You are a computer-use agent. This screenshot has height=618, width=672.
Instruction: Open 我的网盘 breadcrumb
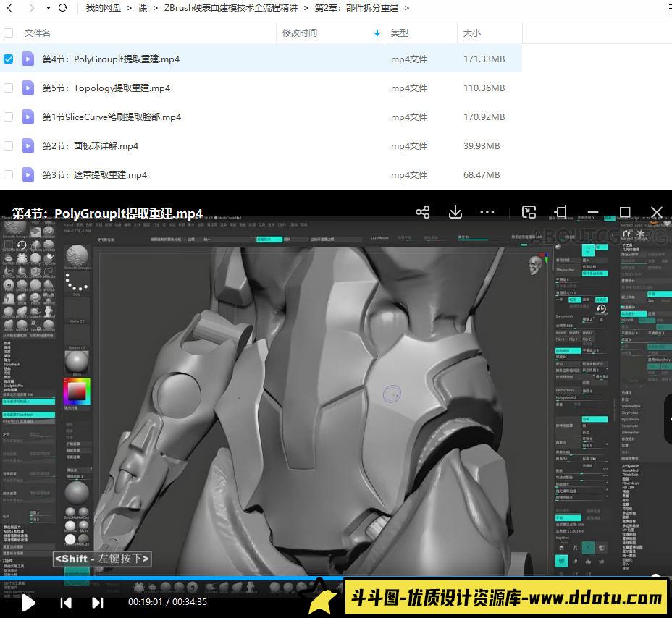click(104, 8)
